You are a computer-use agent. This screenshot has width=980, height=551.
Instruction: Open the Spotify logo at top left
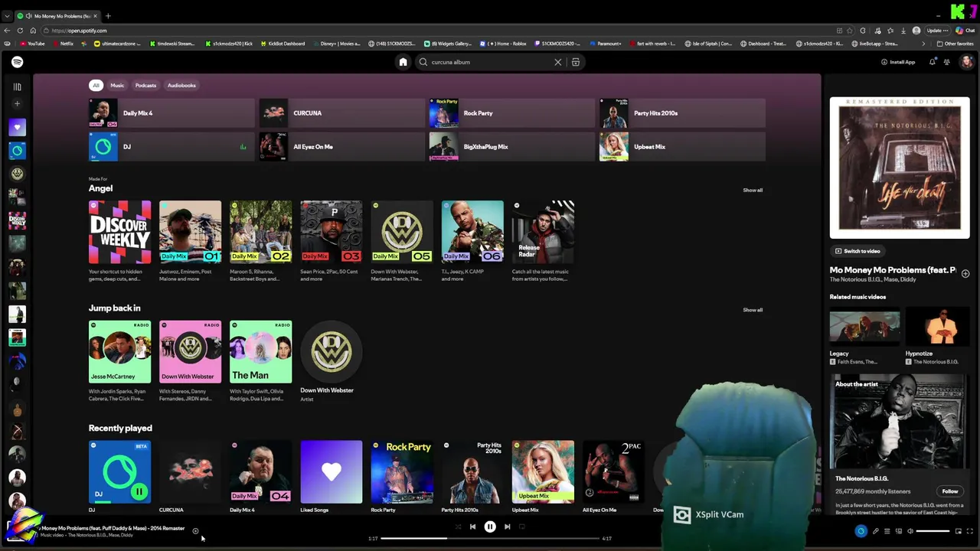pos(17,62)
